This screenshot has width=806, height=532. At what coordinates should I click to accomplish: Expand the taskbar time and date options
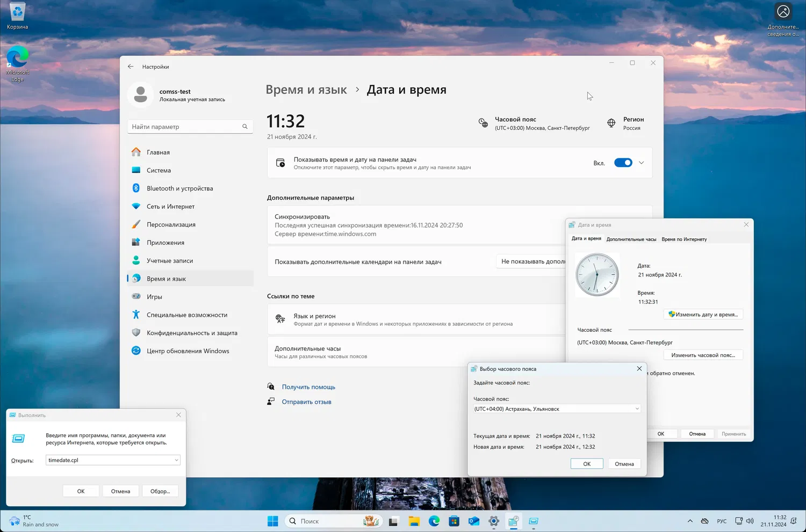[x=641, y=163]
